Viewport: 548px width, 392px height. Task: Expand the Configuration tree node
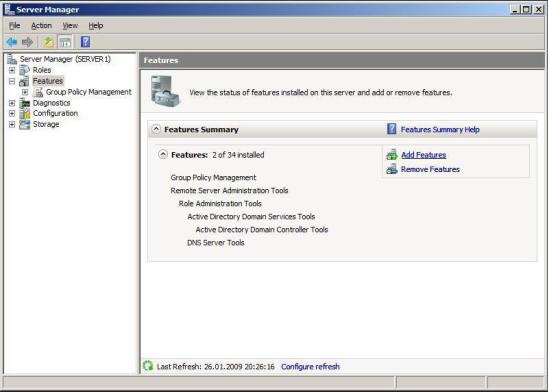click(x=12, y=114)
